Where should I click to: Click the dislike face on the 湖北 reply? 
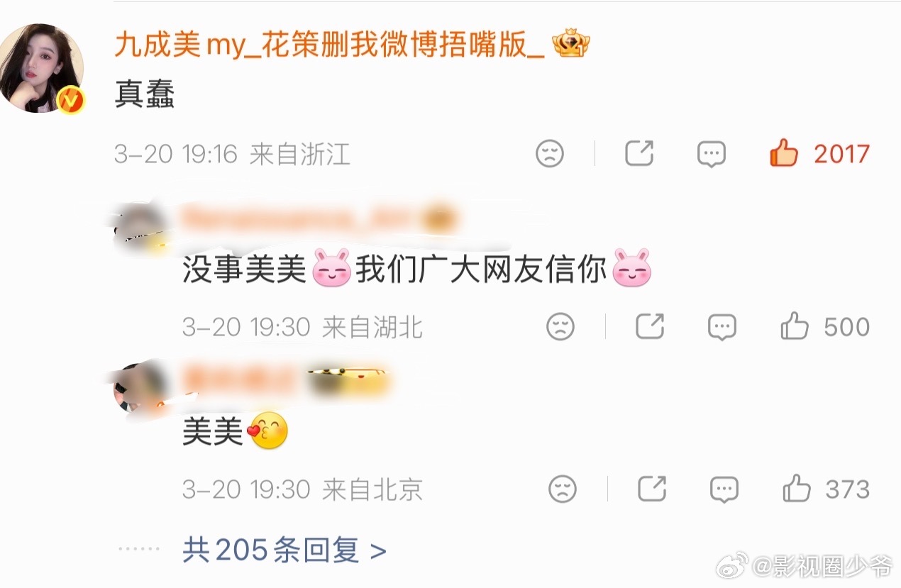pos(560,326)
